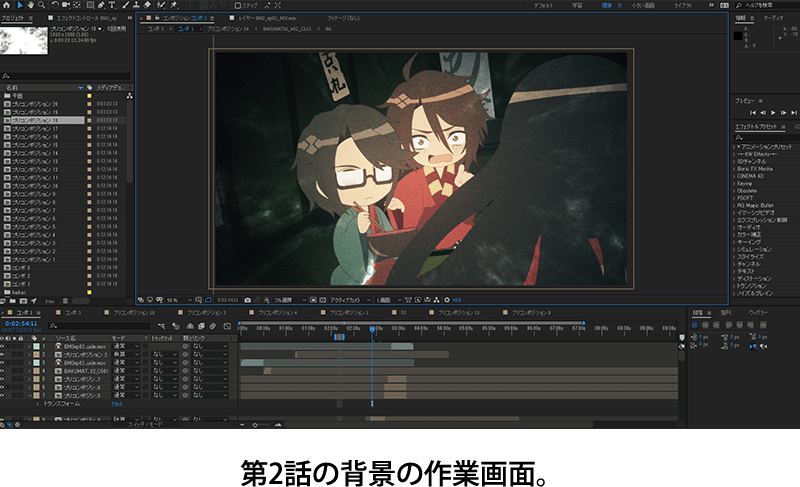Click the viewer snapshot camera icon
Image resolution: width=800 pixels, height=487 pixels.
click(x=247, y=300)
